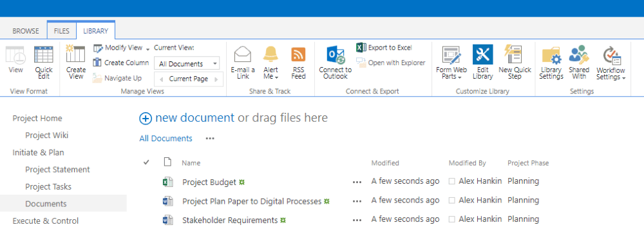Open Project Plan Paper to Digital Processes
This screenshot has height=234, width=644.
[252, 201]
